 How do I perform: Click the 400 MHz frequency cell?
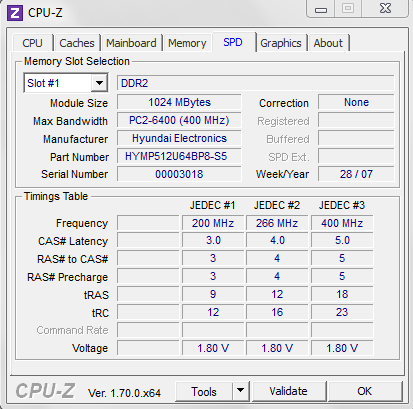click(342, 223)
